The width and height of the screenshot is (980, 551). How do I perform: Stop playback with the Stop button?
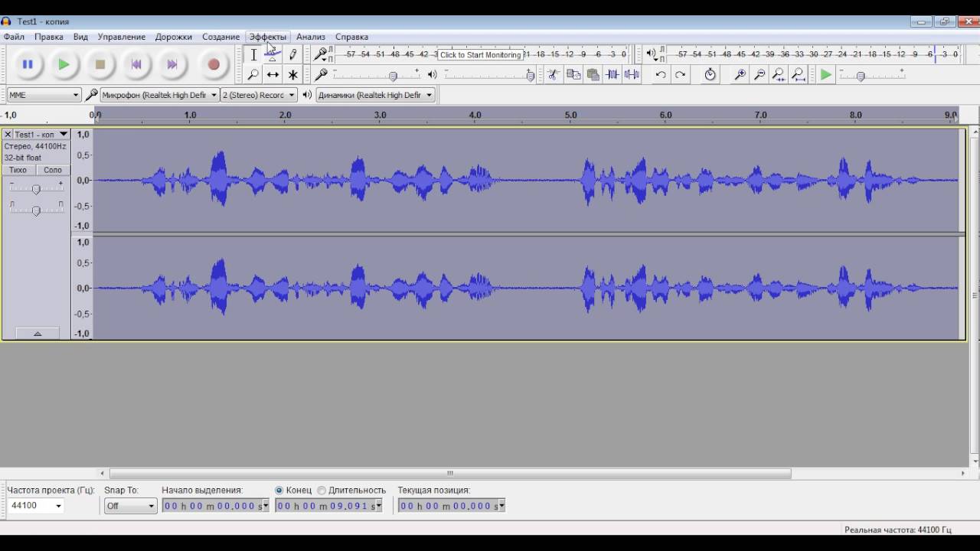(100, 65)
